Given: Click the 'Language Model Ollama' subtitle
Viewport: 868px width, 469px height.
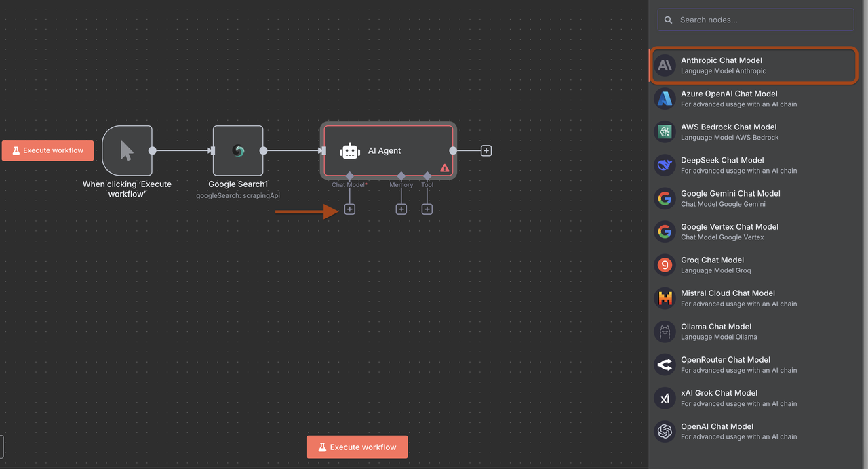Looking at the screenshot, I should point(719,337).
